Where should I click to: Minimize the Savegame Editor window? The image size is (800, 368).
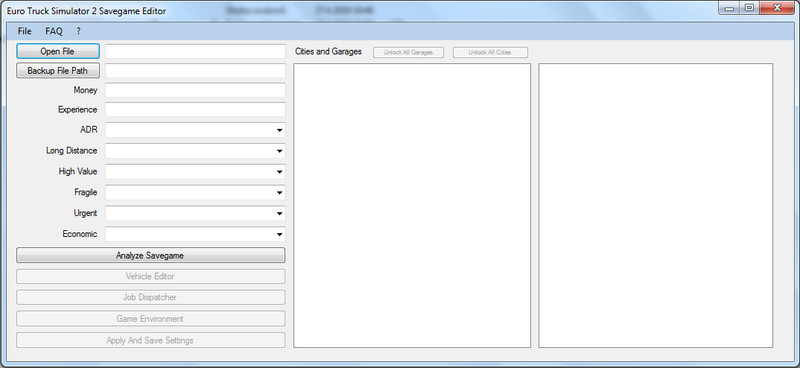[x=730, y=8]
